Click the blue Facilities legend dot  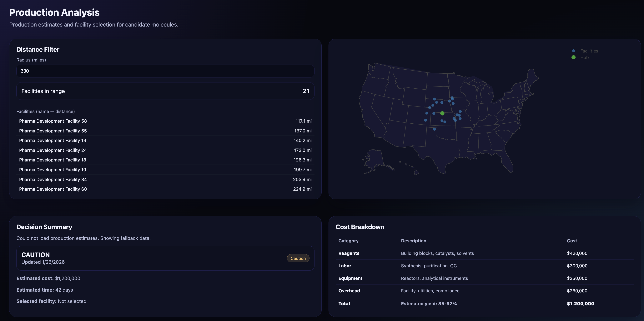tap(573, 51)
